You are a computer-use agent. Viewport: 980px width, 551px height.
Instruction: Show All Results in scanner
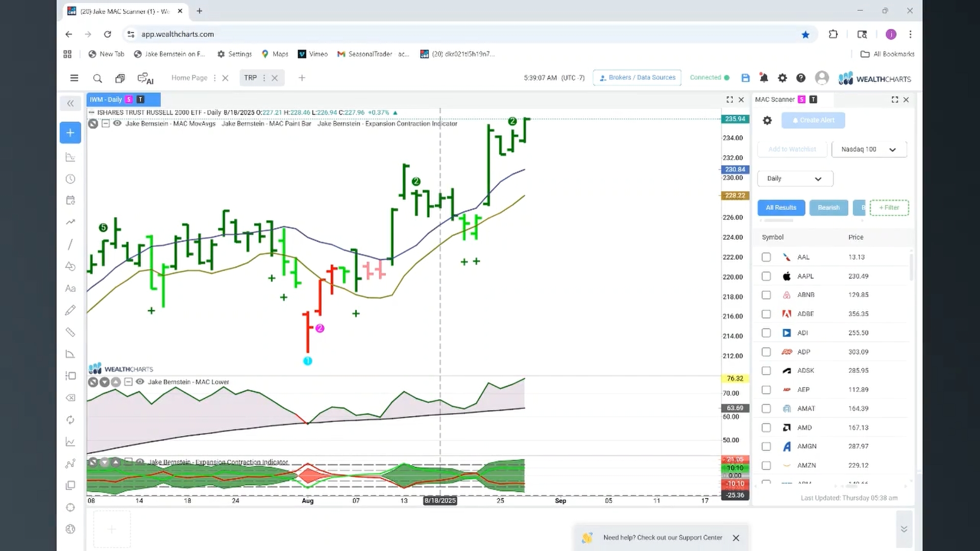(x=781, y=208)
